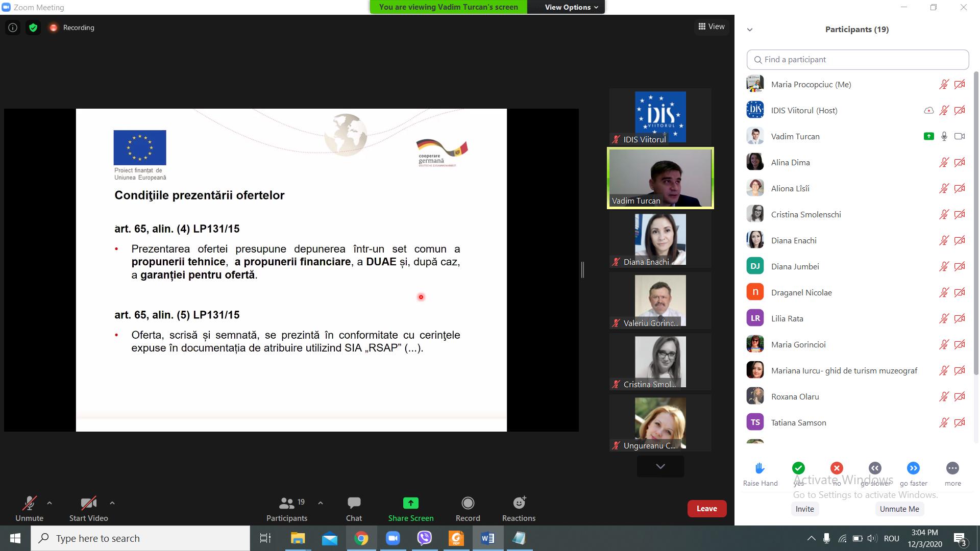This screenshot has height=551, width=980.
Task: Select participant Draganel Nicolae
Action: (x=857, y=292)
